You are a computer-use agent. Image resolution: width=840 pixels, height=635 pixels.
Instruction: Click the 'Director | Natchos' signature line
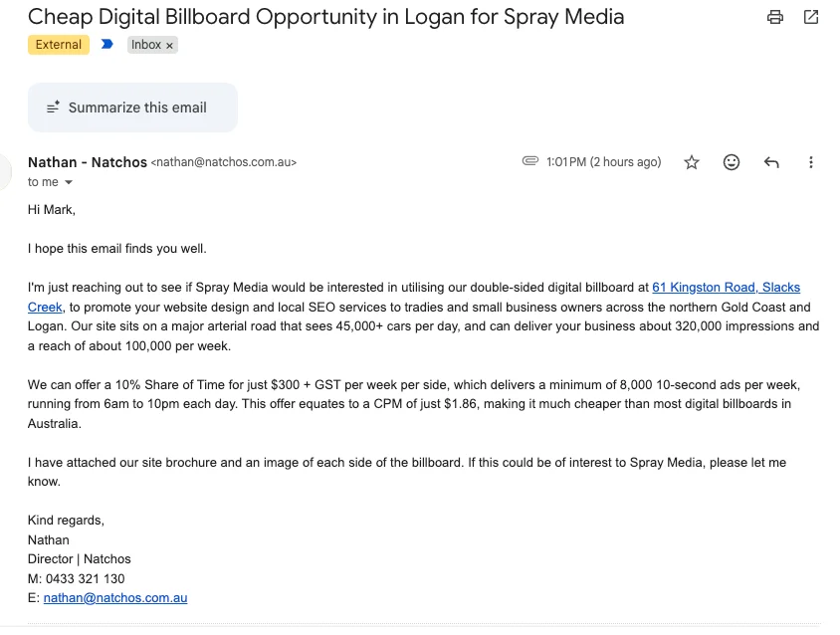click(80, 559)
